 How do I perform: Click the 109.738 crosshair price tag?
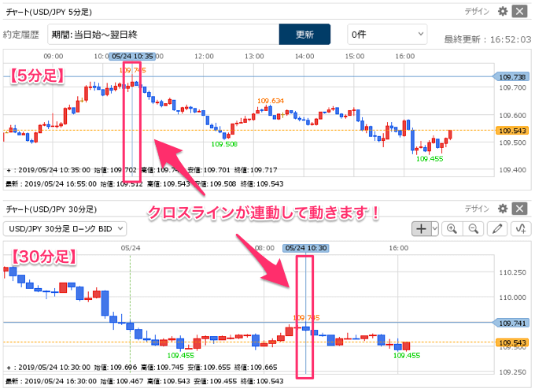coord(511,77)
